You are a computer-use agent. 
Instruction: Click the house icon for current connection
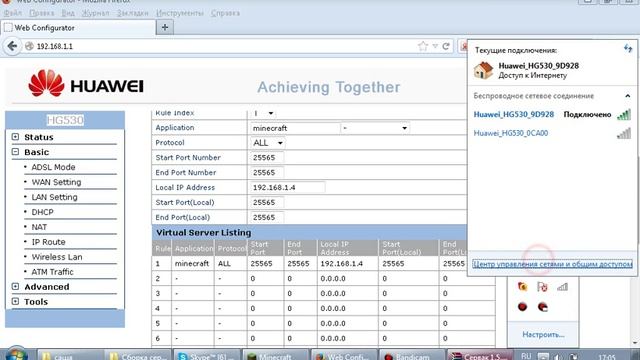coord(483,70)
